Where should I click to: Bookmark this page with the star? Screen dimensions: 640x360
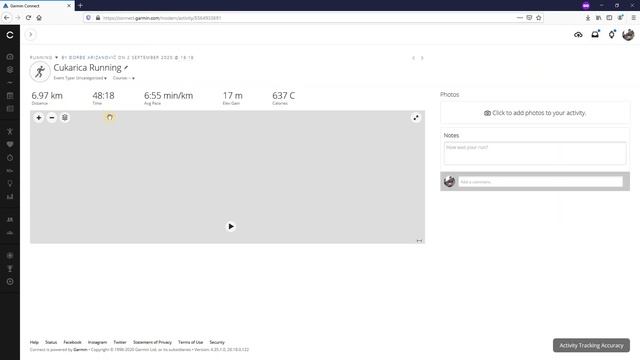[539, 18]
